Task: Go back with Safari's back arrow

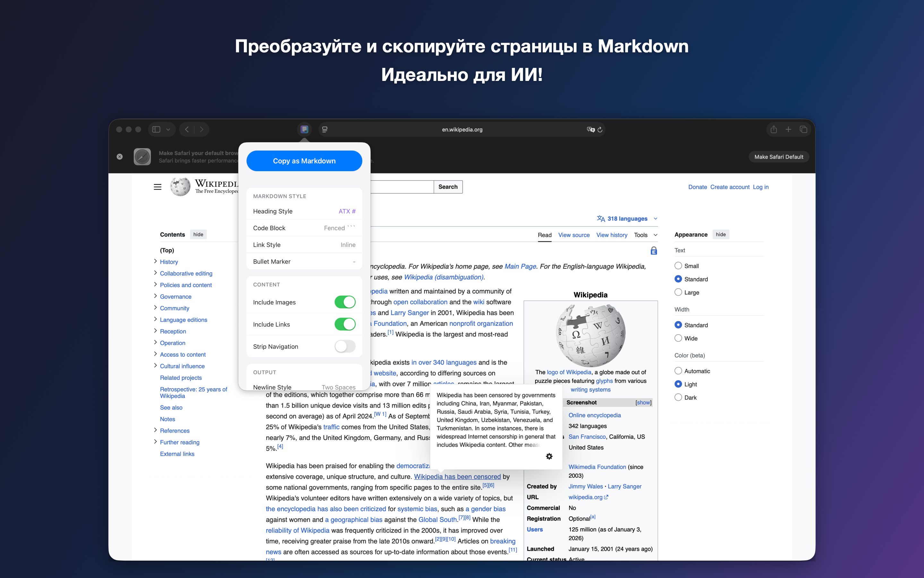Action: [187, 129]
